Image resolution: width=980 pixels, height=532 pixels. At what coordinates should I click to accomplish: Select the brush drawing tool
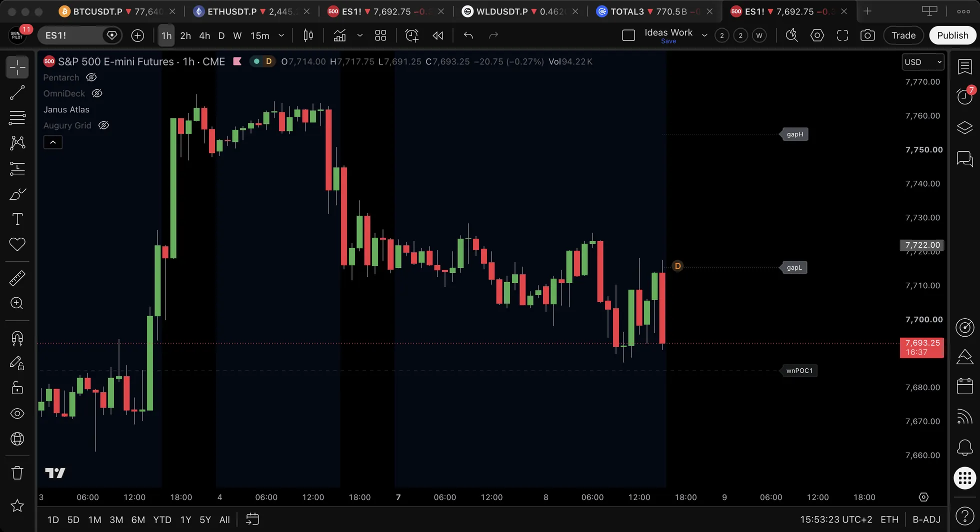pyautogui.click(x=17, y=194)
